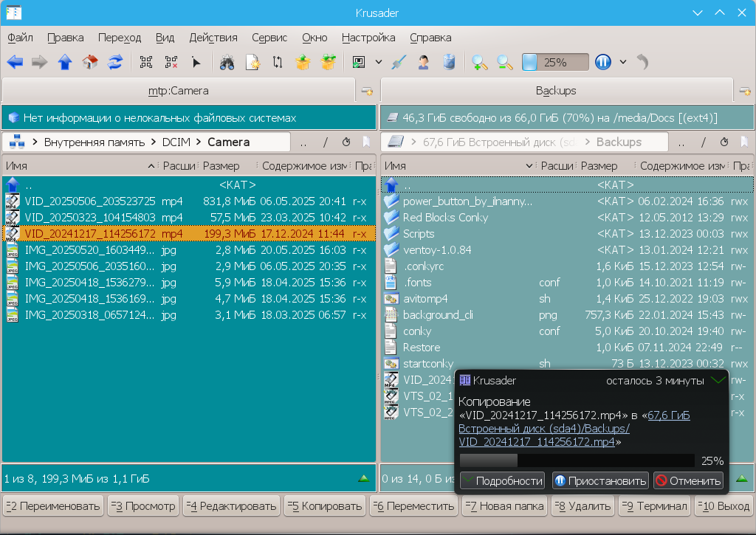Click the synchronize directories arrows icon
Image resolution: width=756 pixels, height=535 pixels.
pyautogui.click(x=278, y=63)
